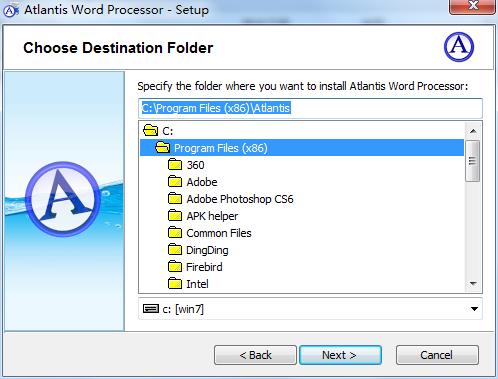
Task: Open the drive selection dropdown arrow
Action: point(474,309)
